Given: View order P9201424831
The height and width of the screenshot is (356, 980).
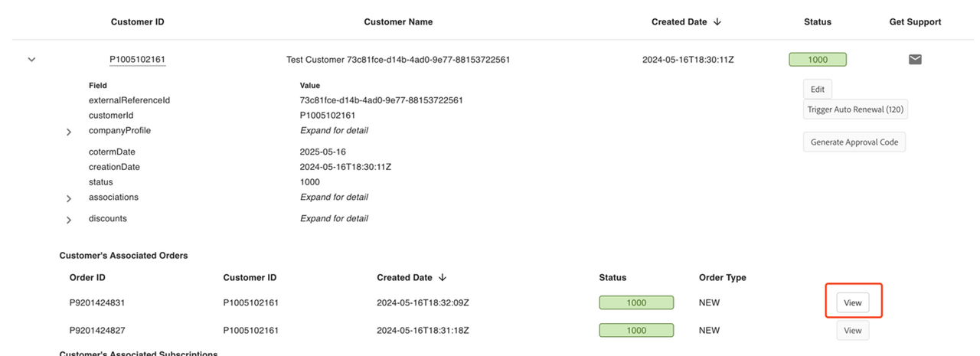Looking at the screenshot, I should click(x=852, y=303).
